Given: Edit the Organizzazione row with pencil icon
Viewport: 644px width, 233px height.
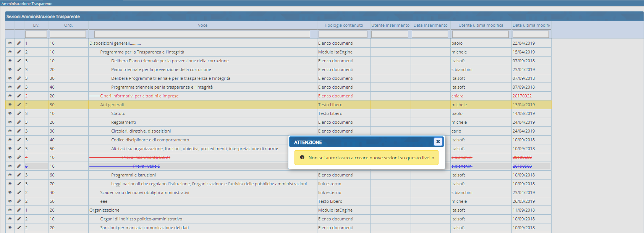Looking at the screenshot, I should coord(19,210).
